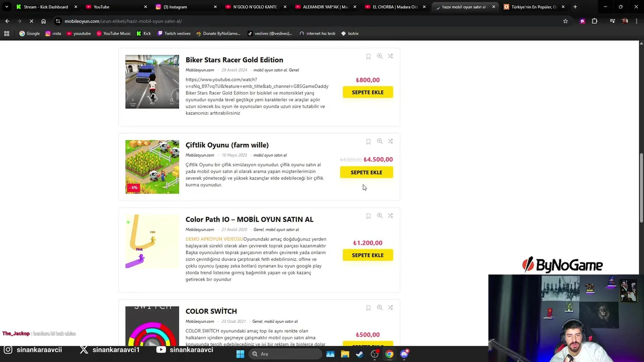
Task: Open Kick bookmark
Action: pos(143,33)
